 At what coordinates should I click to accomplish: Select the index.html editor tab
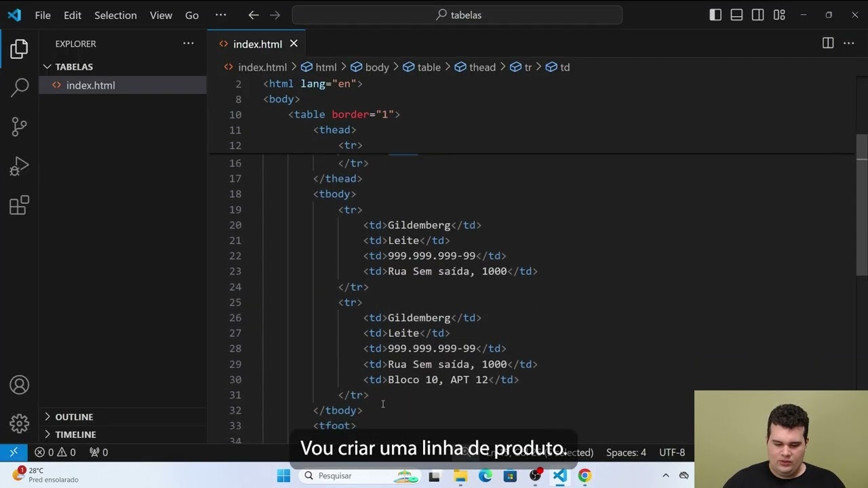[258, 44]
